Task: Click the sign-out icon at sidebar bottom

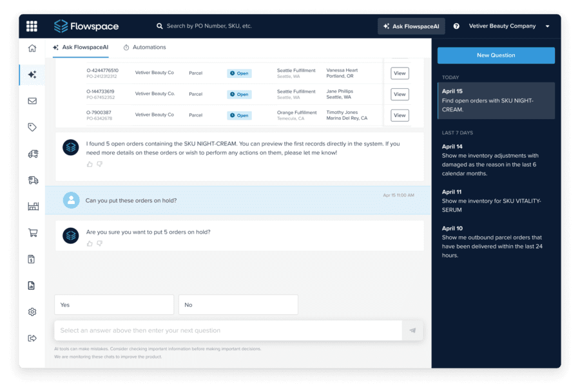Action: [x=32, y=337]
